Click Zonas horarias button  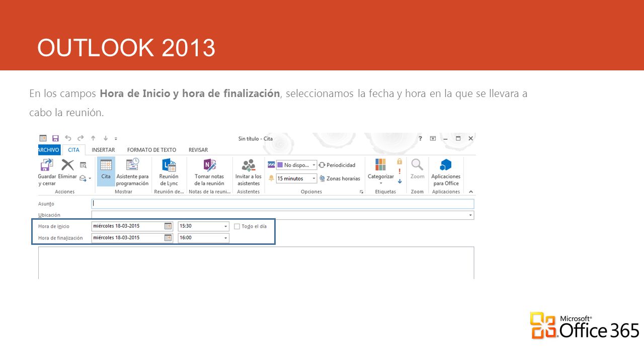click(340, 178)
